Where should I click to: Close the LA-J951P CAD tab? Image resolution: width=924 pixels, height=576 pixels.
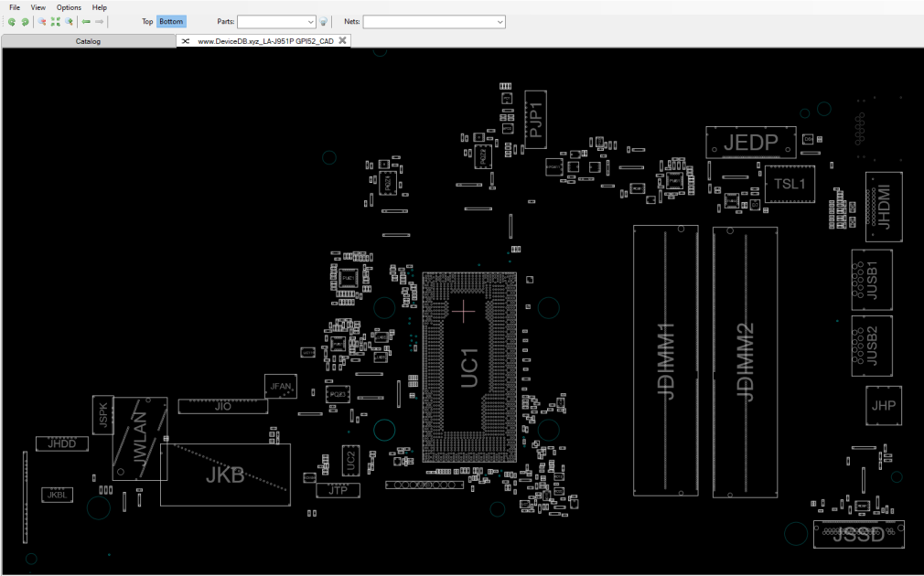(342, 40)
